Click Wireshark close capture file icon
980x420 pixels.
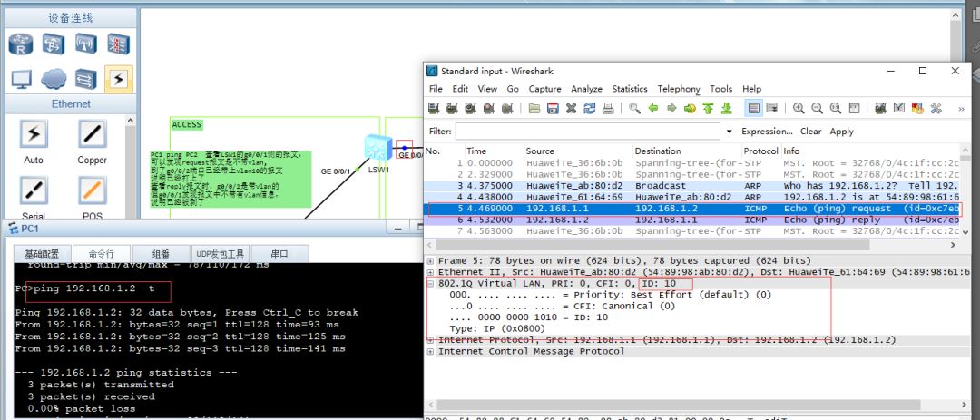pyautogui.click(x=571, y=108)
